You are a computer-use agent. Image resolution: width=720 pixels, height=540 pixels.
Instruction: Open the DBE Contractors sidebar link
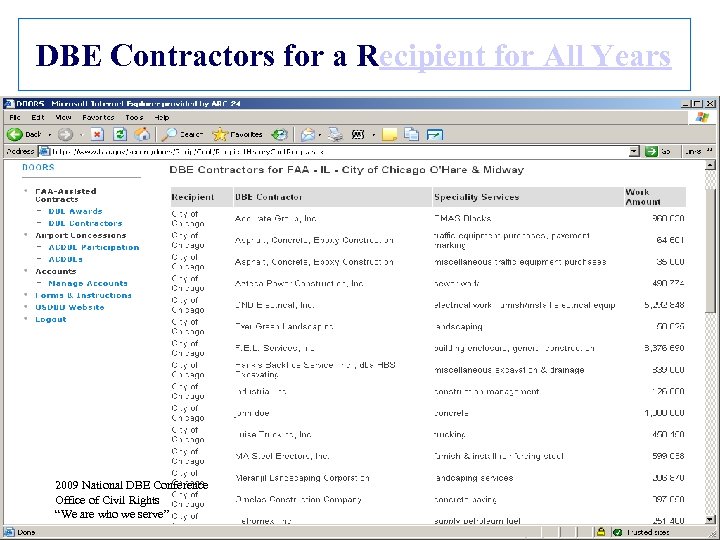click(85, 223)
